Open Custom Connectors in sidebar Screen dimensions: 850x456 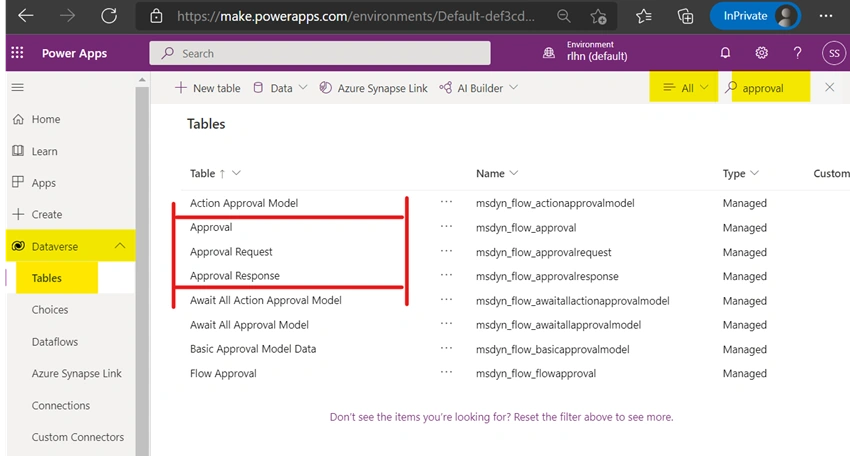pos(78,437)
